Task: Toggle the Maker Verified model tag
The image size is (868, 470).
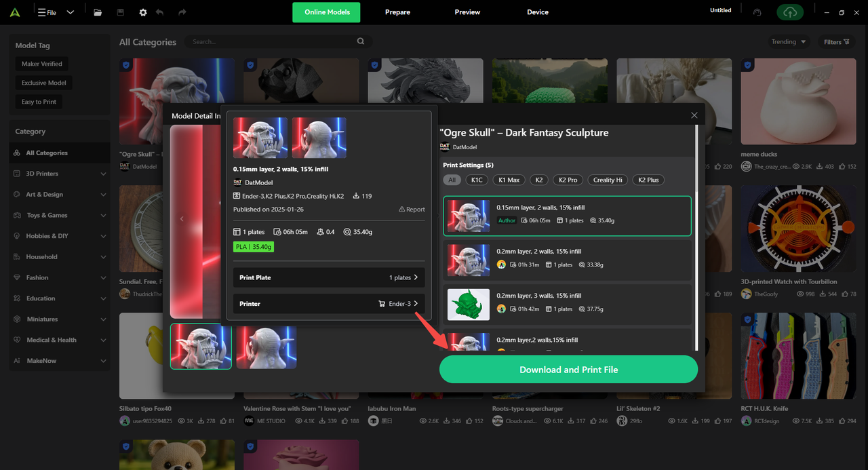Action: point(41,64)
